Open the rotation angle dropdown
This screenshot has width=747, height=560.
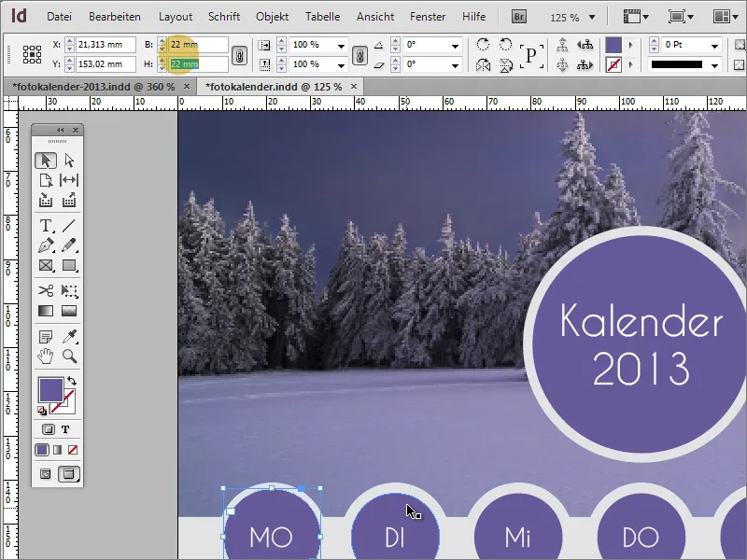coord(455,46)
